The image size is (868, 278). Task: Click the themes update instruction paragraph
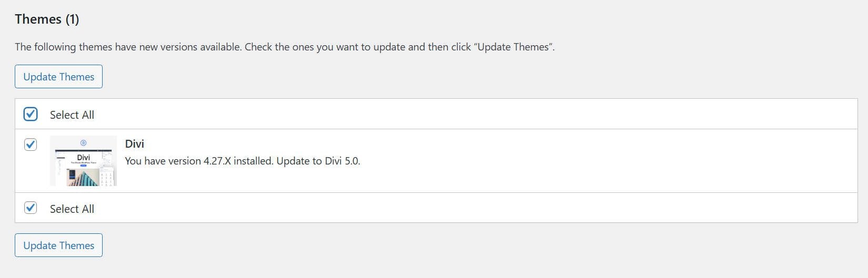pos(284,47)
